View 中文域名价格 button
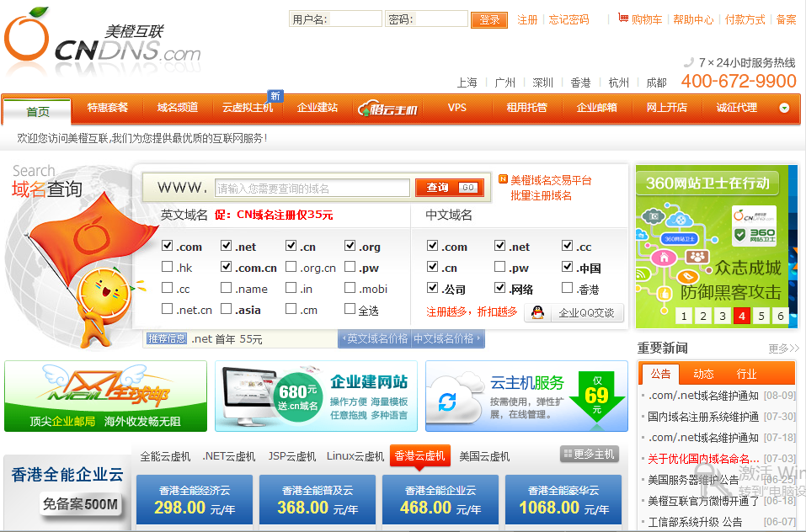806x532 pixels. click(x=447, y=339)
